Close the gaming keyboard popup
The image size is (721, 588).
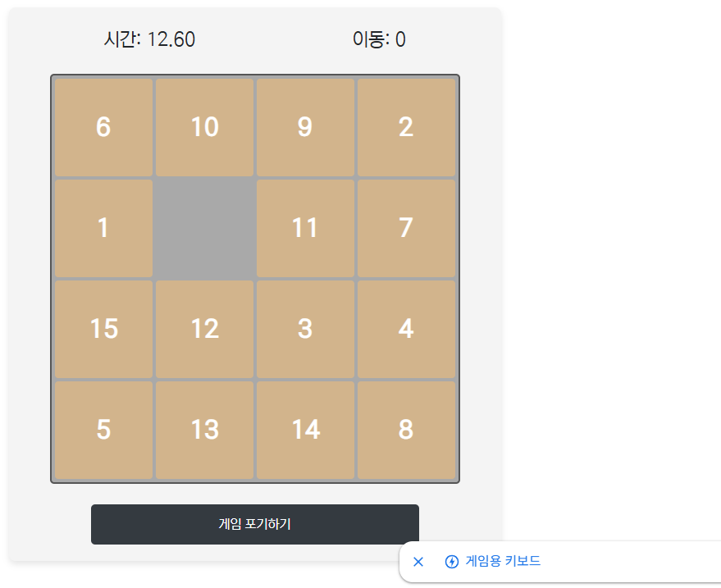418,562
